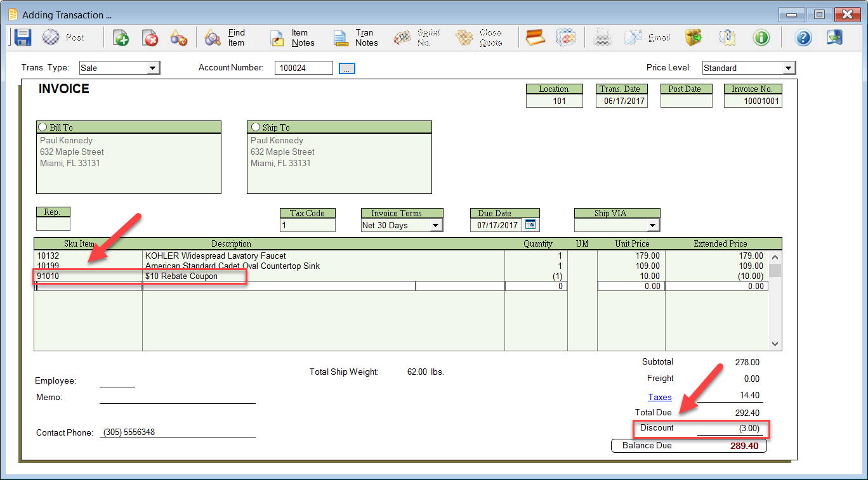Open the Invoice Terms dropdown

(x=436, y=225)
